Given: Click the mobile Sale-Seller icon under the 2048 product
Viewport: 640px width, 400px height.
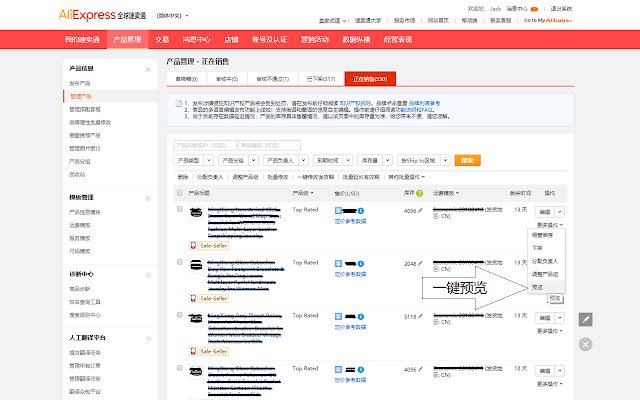Looking at the screenshot, I should [193, 298].
